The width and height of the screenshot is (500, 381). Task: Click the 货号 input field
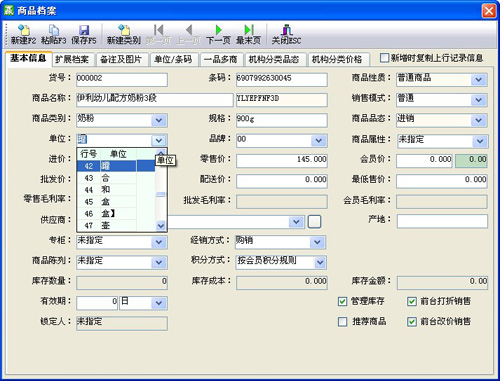point(122,80)
